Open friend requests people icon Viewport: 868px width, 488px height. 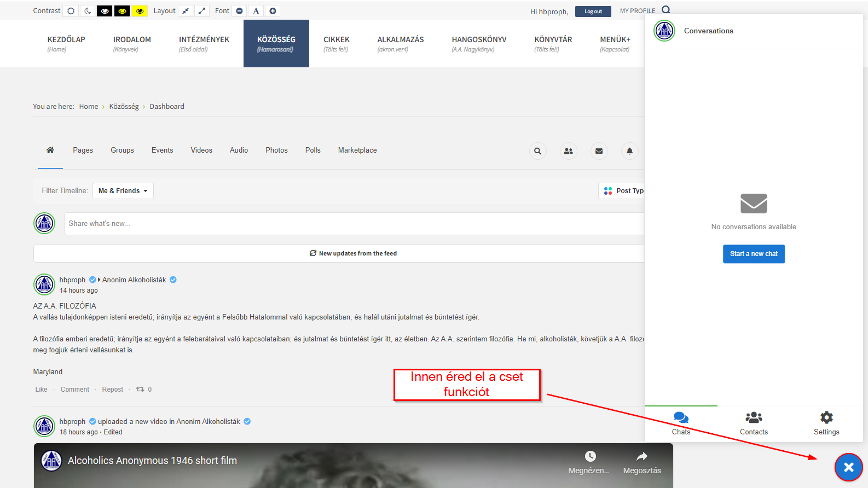[568, 151]
